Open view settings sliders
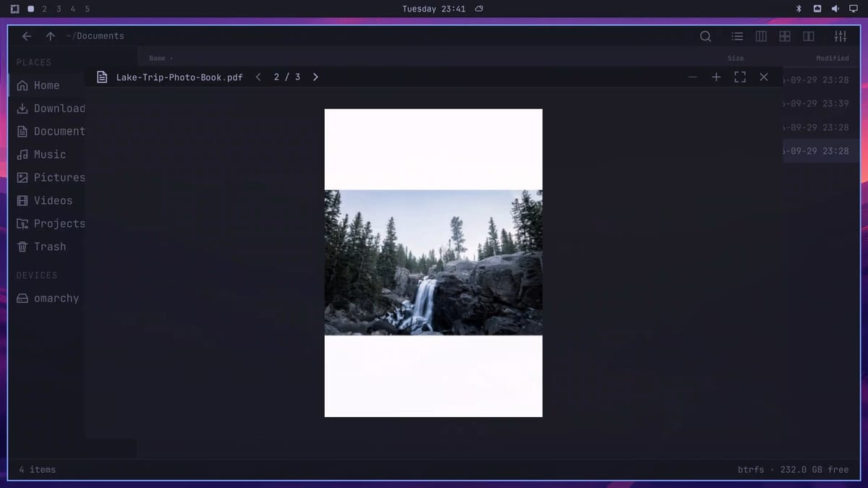 coord(841,36)
